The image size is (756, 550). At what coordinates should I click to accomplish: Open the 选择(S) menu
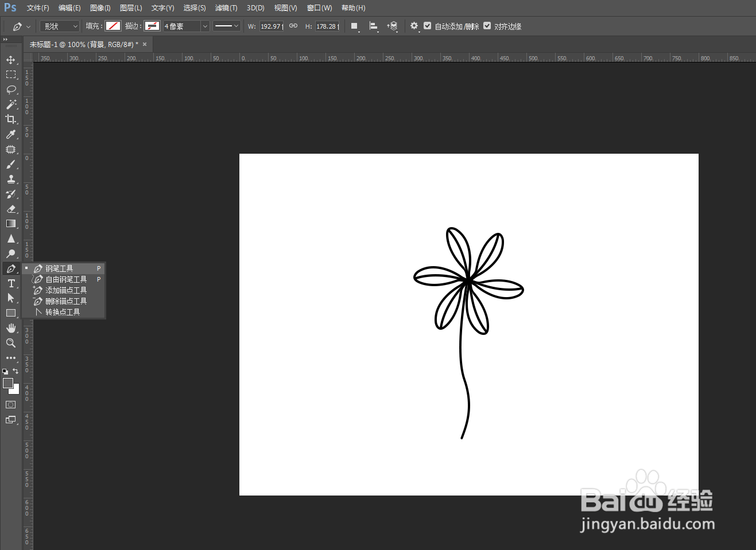pos(195,8)
